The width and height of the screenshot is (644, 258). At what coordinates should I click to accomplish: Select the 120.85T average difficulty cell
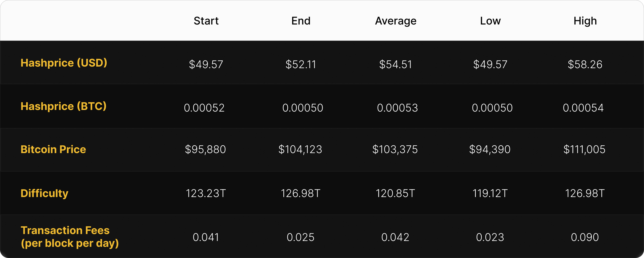click(x=395, y=193)
